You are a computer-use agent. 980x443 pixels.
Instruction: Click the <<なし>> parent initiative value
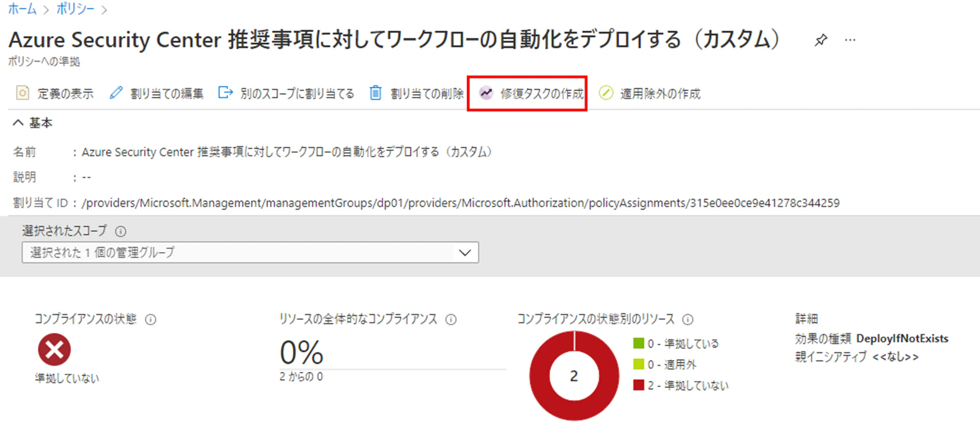[895, 356]
